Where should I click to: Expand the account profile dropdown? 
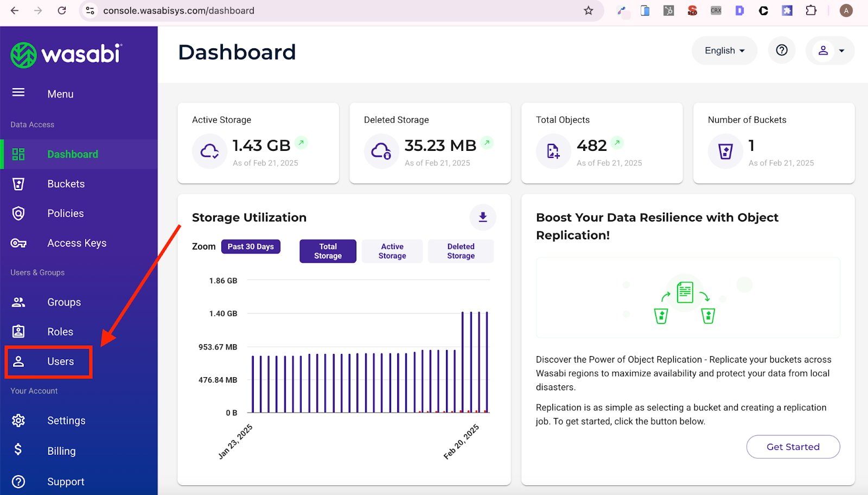coord(830,50)
